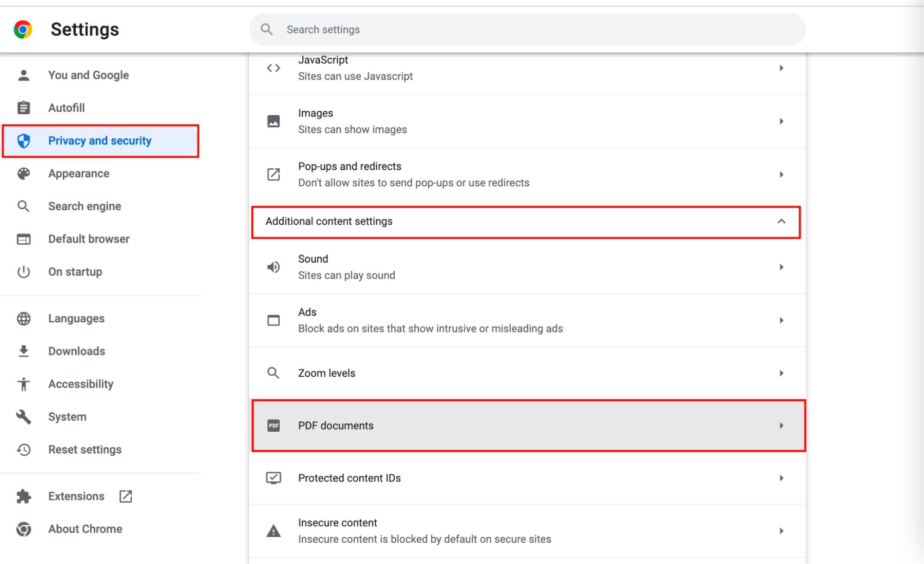
Task: Open the Search engine section
Action: (85, 206)
